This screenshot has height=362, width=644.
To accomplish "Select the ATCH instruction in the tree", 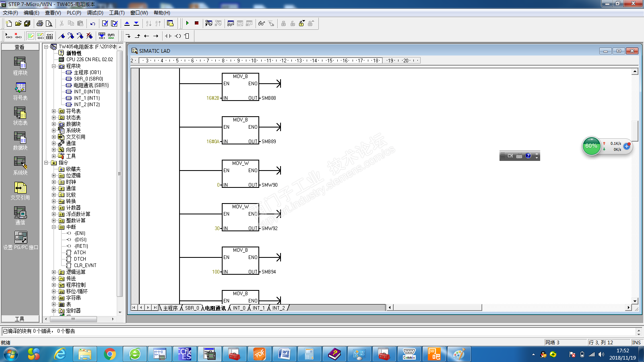I will pos(80,253).
